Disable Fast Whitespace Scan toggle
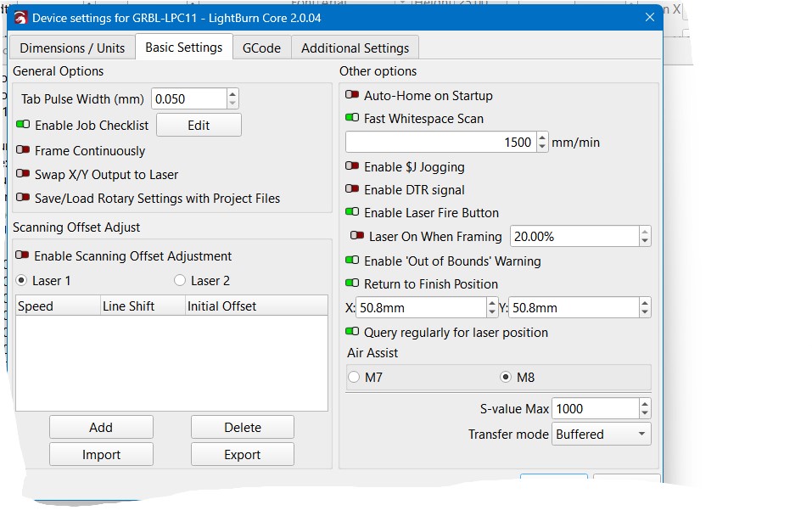 pos(352,119)
